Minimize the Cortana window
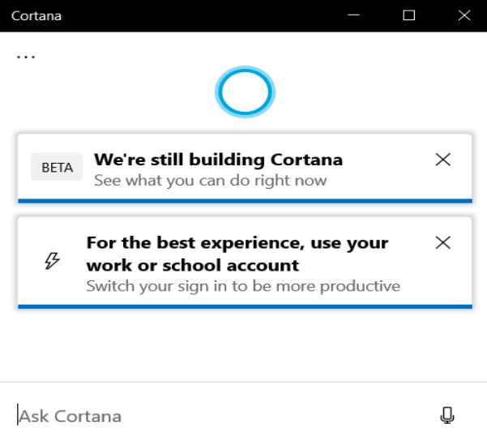 click(x=353, y=15)
